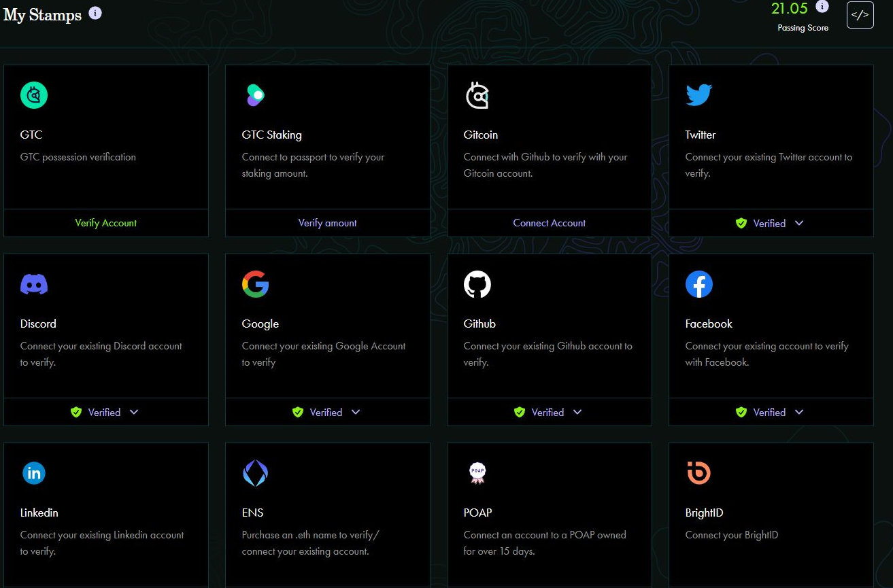Click the POAP card title
Screen dimensions: 893x588
tap(477, 513)
